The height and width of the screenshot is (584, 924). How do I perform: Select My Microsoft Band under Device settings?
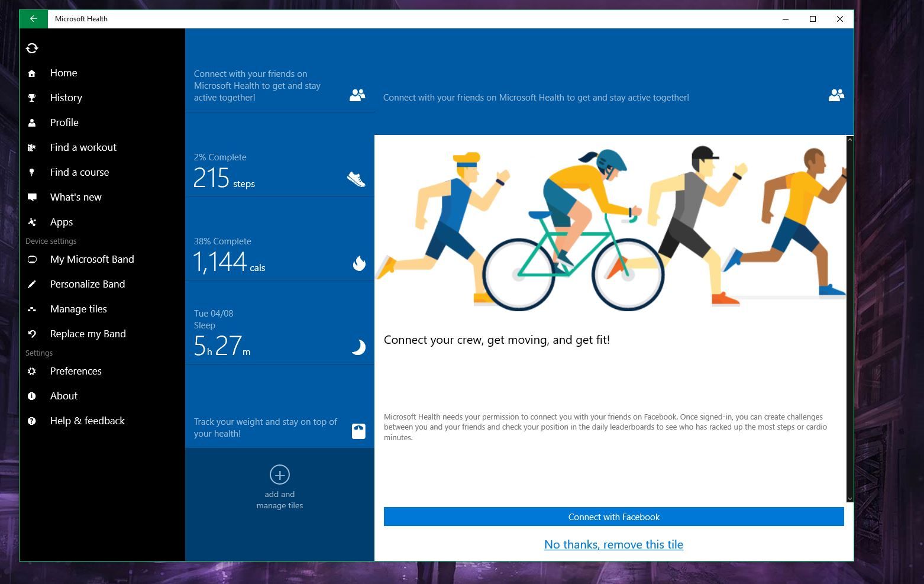coord(92,259)
